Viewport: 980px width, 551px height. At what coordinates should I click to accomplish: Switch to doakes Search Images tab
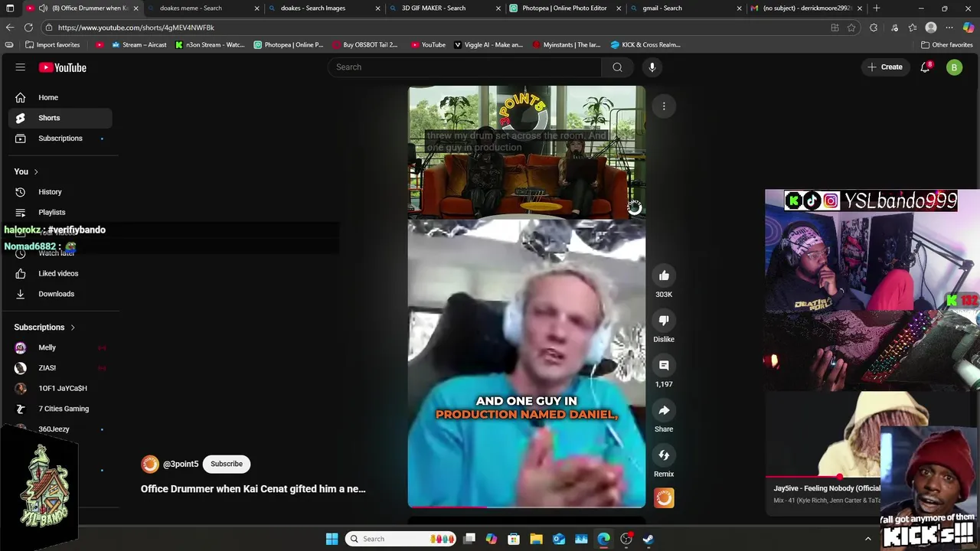click(x=324, y=8)
